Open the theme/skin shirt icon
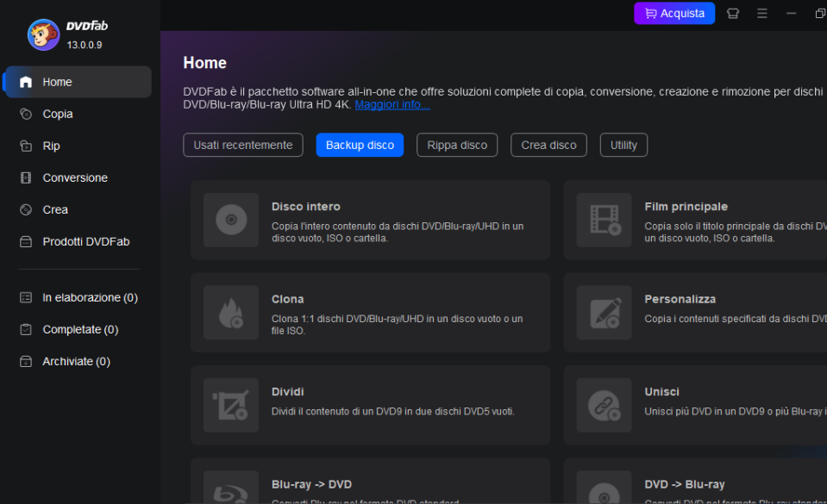This screenshot has width=827, height=504. pos(733,13)
